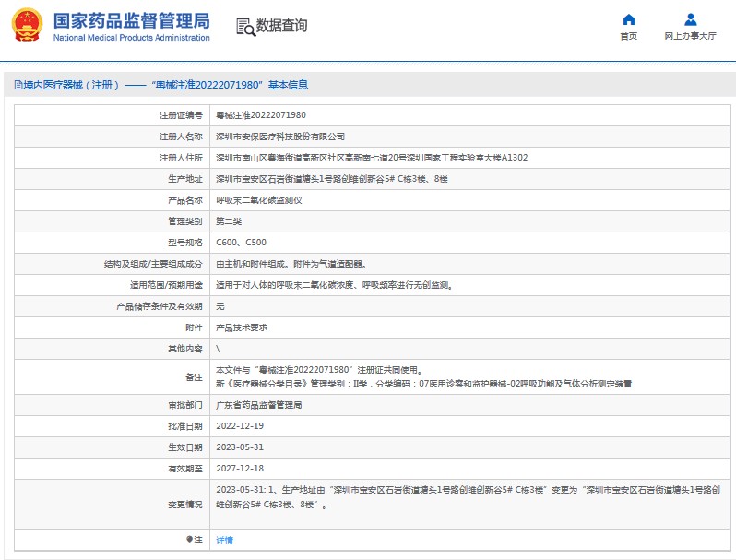Open the 首页 home icon
Image resolution: width=736 pixels, height=560 pixels.
coord(628,19)
